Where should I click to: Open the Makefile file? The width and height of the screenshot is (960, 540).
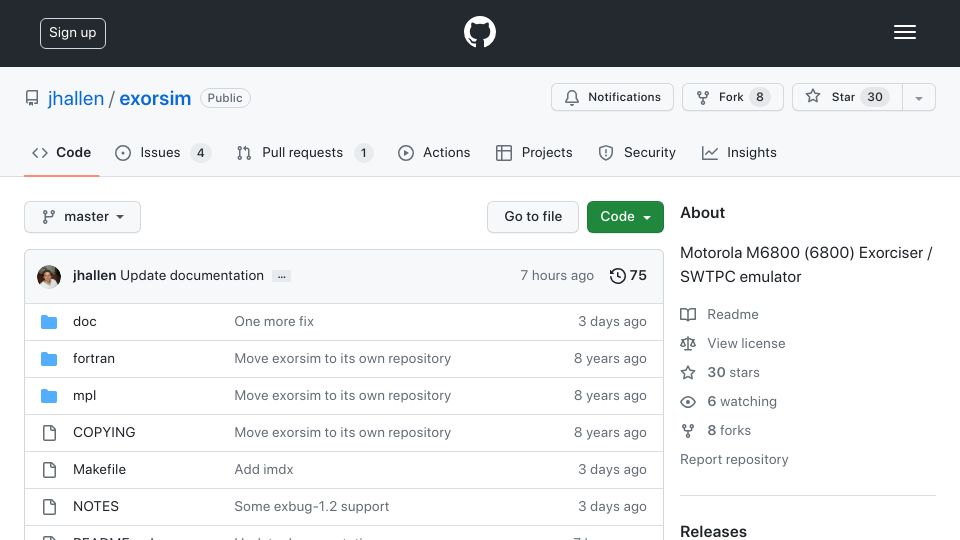tap(99, 470)
